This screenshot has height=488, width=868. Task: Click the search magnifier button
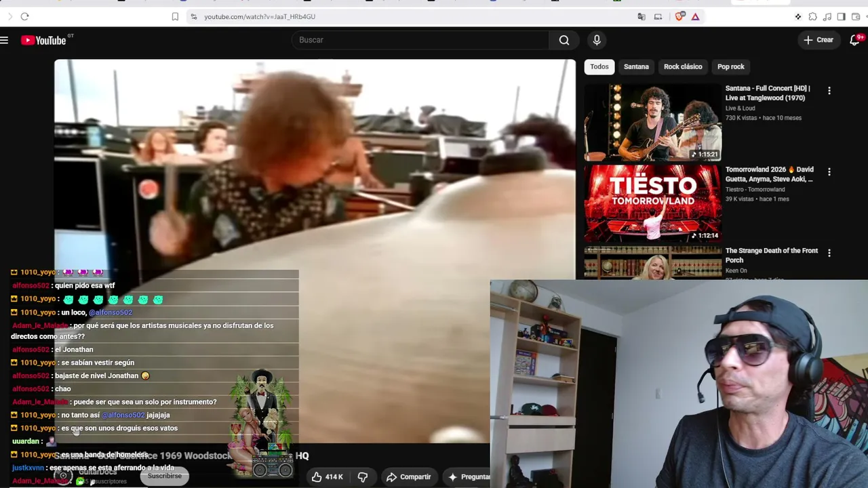tap(564, 40)
